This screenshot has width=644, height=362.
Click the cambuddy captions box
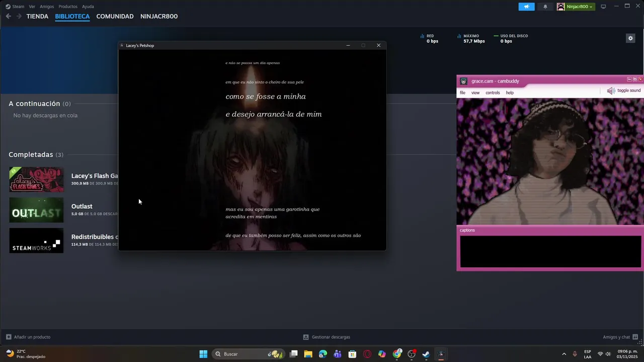coord(551,251)
